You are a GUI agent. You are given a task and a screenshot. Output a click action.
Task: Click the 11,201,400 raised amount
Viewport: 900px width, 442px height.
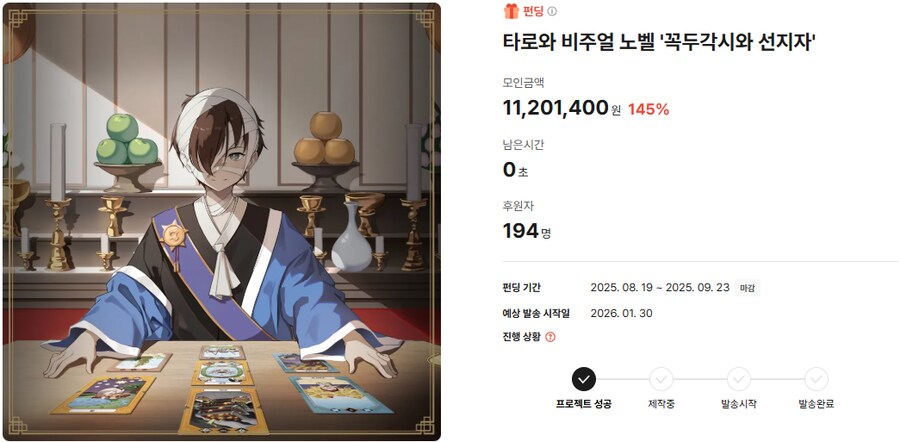[555, 107]
